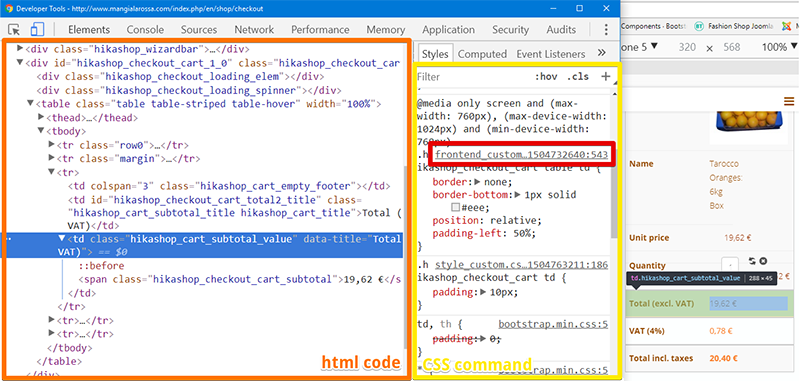
Task: Click the Styles Filter input field
Action: click(x=472, y=77)
